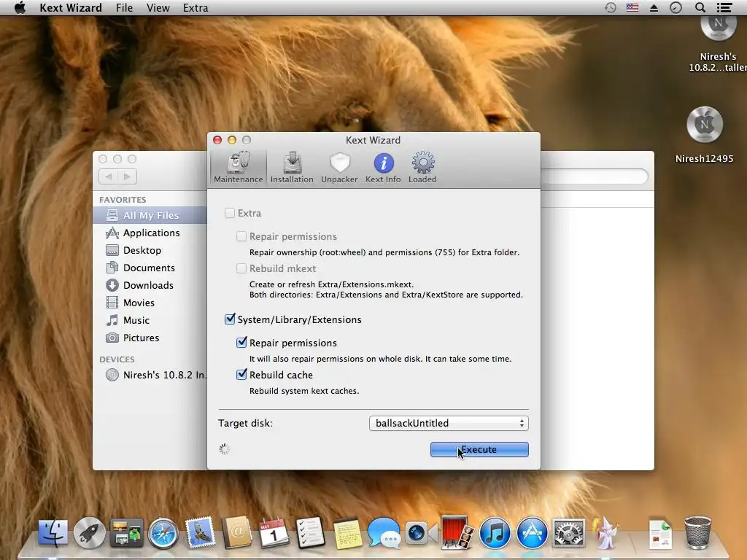Open Launchpad from the Dock
The width and height of the screenshot is (747, 560).
(89, 532)
